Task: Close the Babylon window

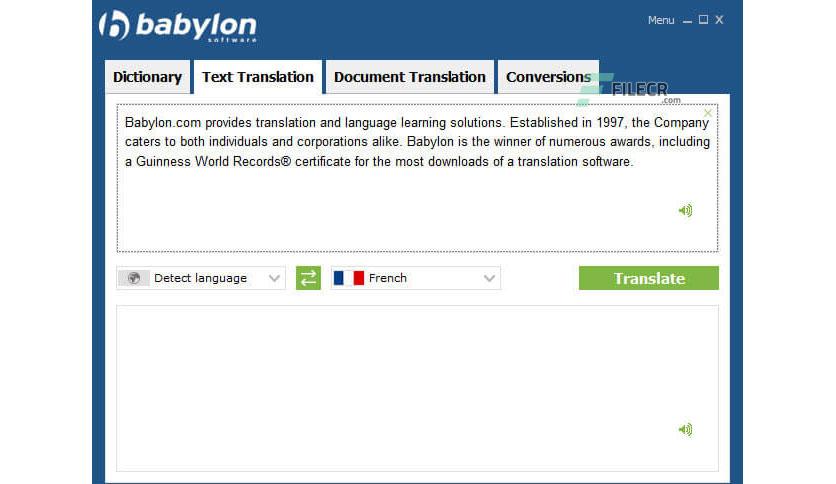Action: pyautogui.click(x=719, y=20)
